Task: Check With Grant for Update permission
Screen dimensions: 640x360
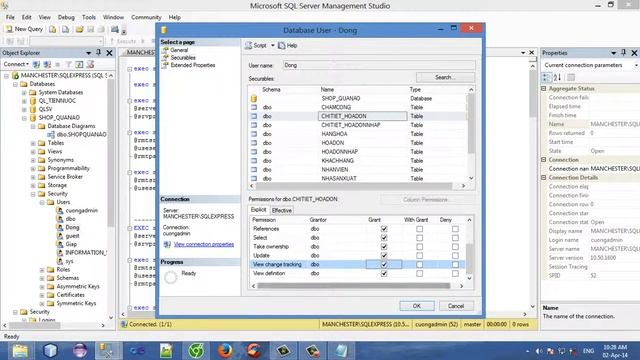Action: coord(420,256)
